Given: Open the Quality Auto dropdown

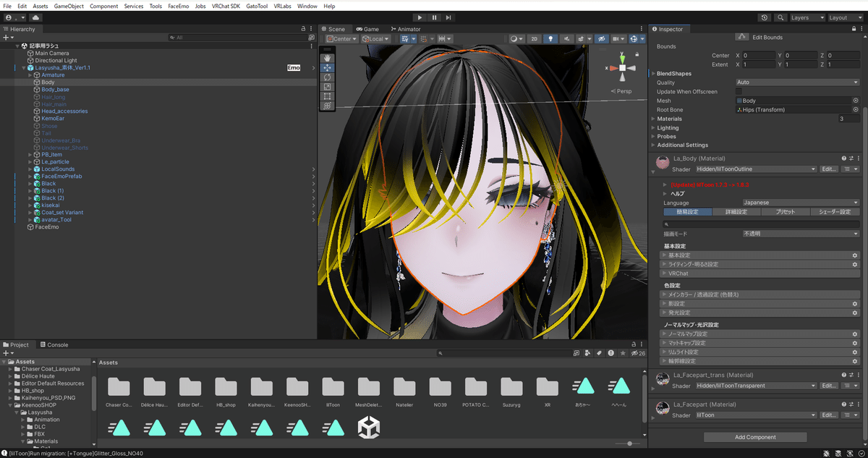Looking at the screenshot, I should pos(797,82).
